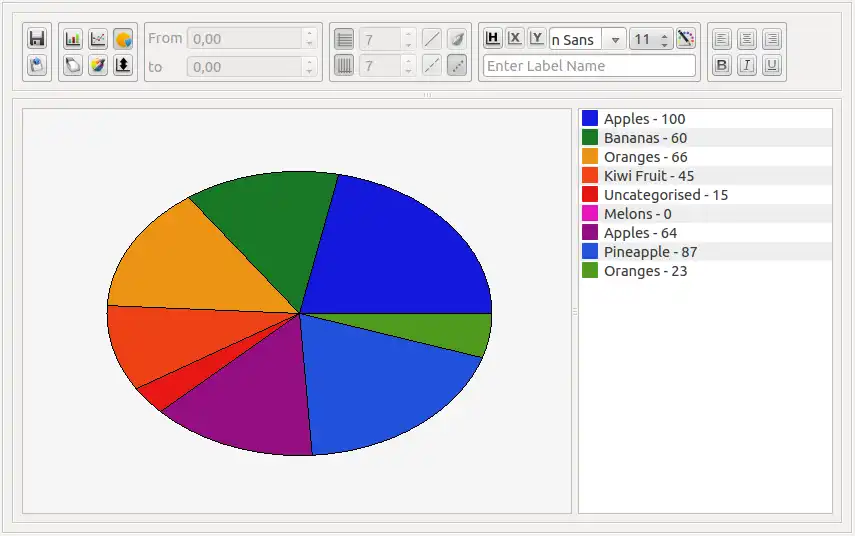Switch to line chart type
The height and width of the screenshot is (536, 855).
98,39
